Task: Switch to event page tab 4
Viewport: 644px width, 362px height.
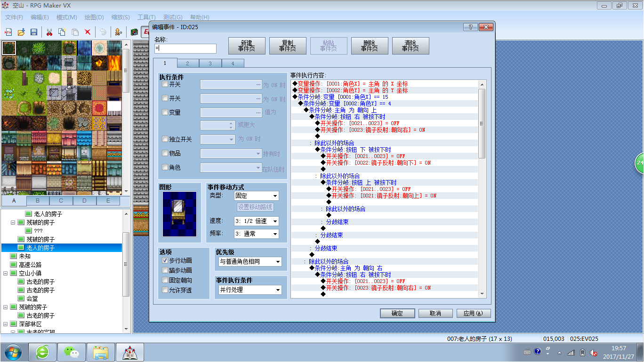Action: [x=233, y=63]
